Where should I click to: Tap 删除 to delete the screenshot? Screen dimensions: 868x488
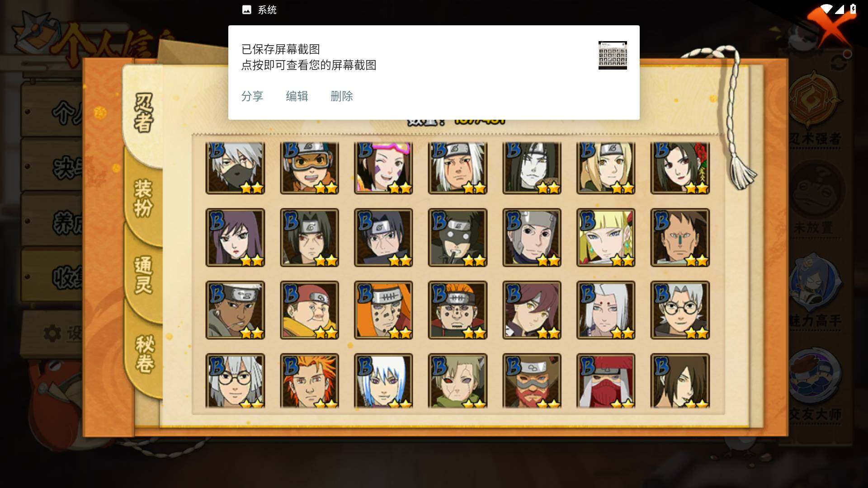pos(342,96)
